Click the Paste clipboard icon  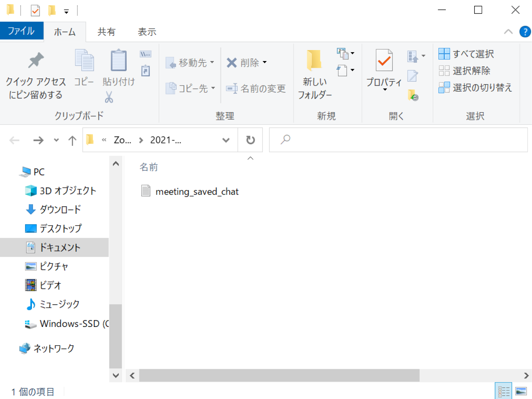coord(118,60)
